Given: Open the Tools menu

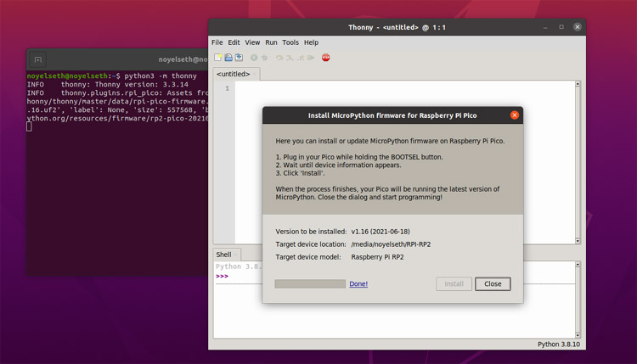Looking at the screenshot, I should click(290, 42).
